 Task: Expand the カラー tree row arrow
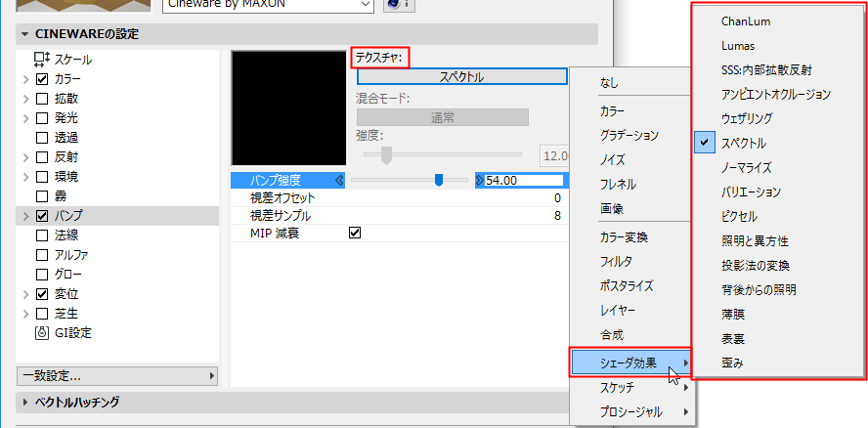pos(26,79)
